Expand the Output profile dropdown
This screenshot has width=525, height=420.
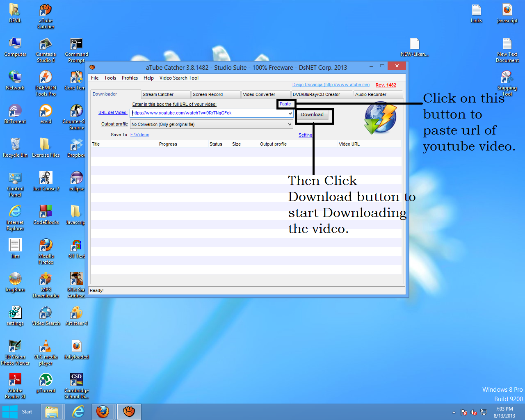click(x=290, y=124)
